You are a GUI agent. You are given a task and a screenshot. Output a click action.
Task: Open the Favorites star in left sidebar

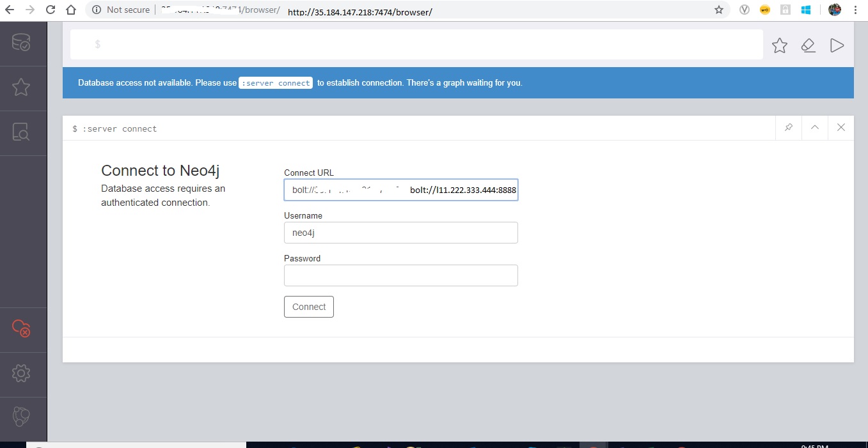21,87
